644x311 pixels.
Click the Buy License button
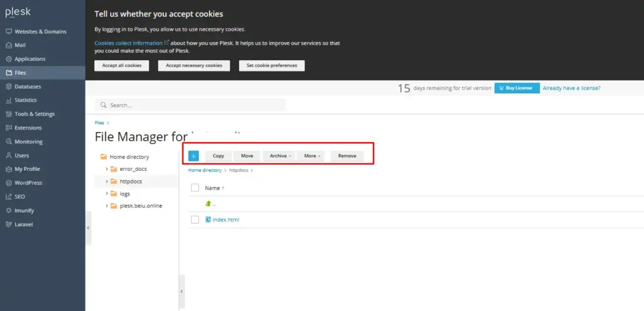coord(517,88)
